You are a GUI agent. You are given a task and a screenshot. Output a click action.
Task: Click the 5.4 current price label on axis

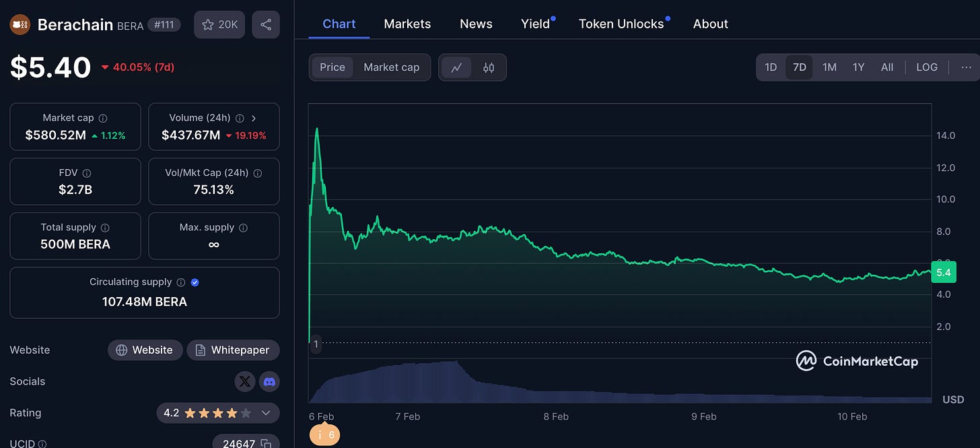pos(943,272)
